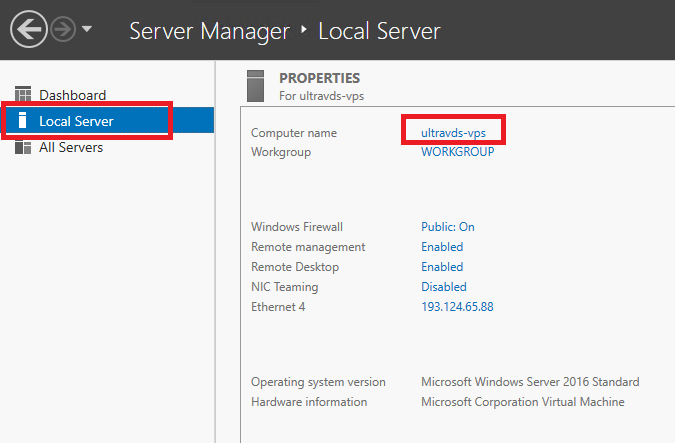Click the Local Server sidebar icon
Screen dimensions: 675x443
coord(23,120)
